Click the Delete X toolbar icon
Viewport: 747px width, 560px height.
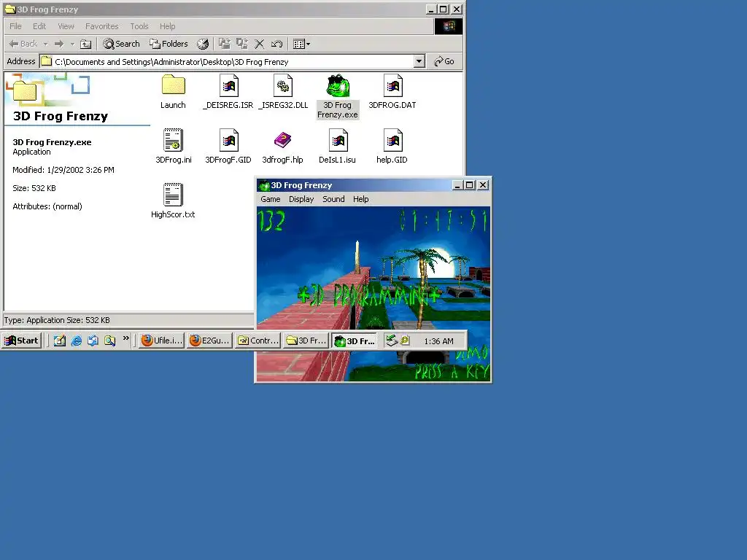[260, 44]
